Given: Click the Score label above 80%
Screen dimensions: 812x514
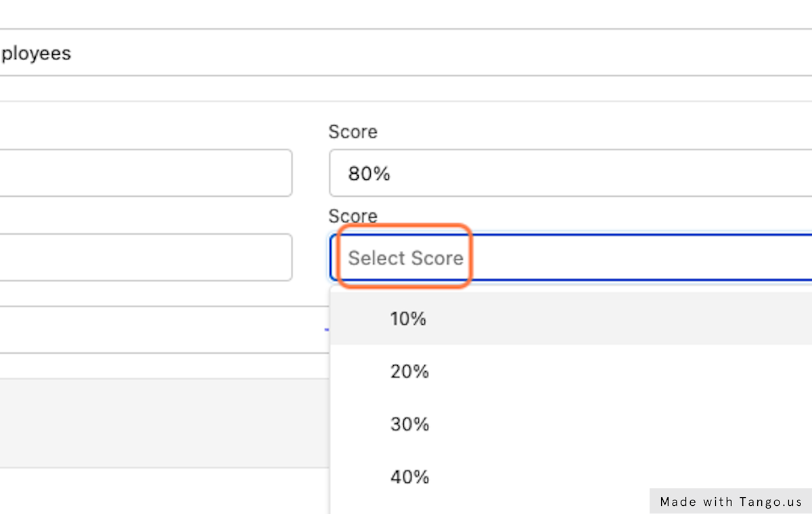Looking at the screenshot, I should click(x=353, y=132).
